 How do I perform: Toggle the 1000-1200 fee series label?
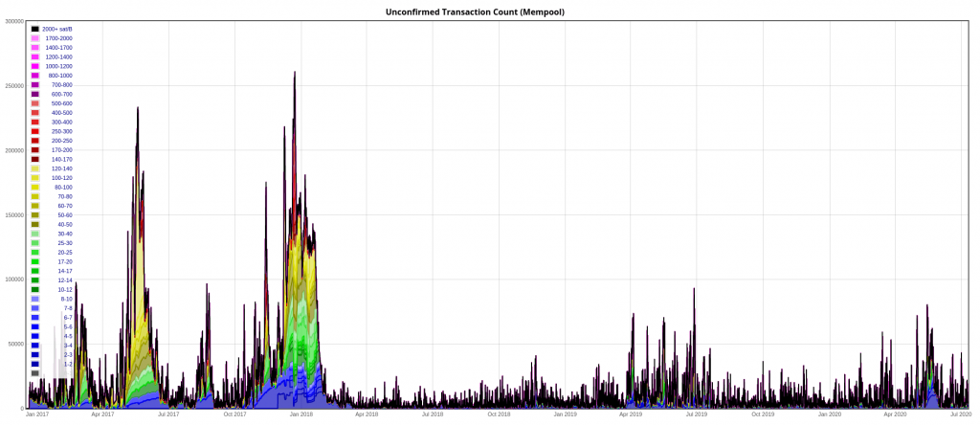[59, 66]
